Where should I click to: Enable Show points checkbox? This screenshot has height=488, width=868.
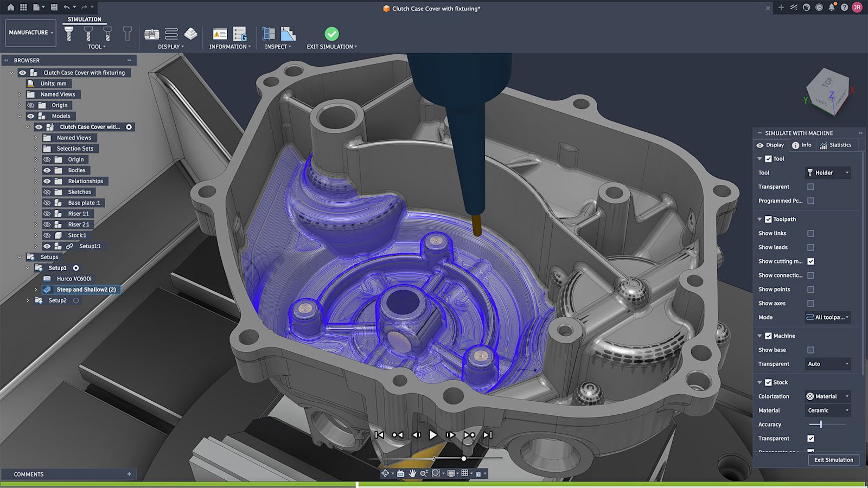(810, 290)
